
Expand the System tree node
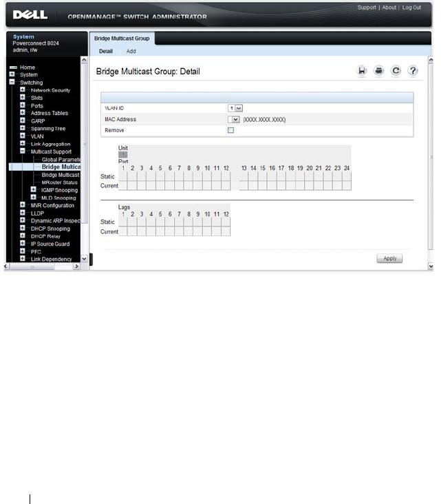(12, 74)
